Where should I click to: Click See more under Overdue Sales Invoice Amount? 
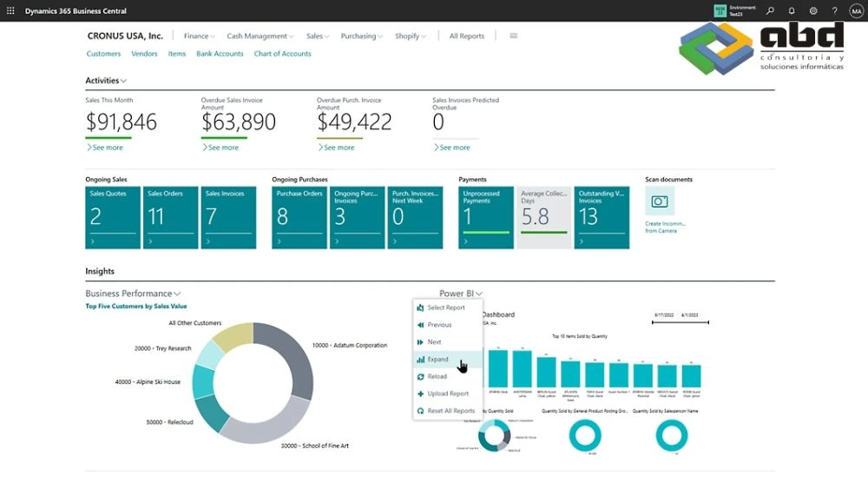click(x=220, y=148)
